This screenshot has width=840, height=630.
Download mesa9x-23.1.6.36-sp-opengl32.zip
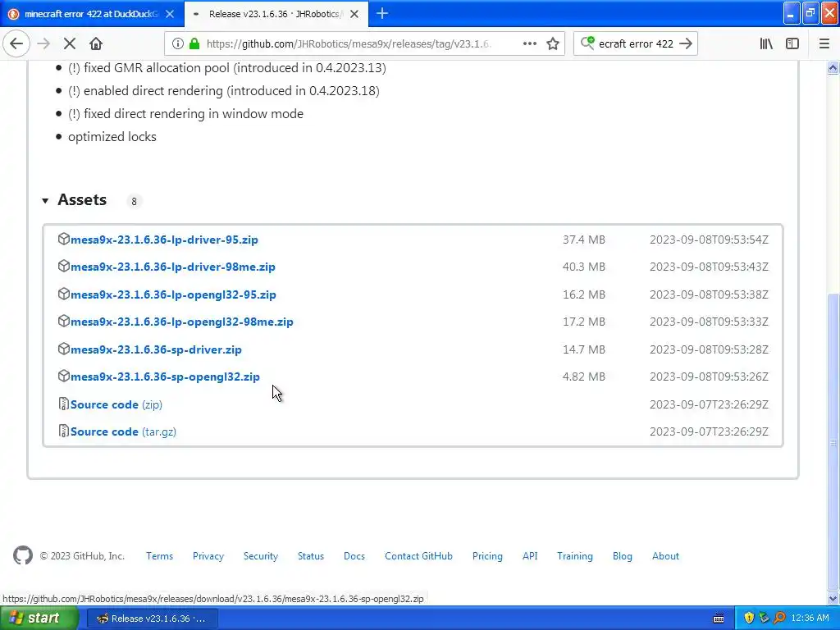(165, 377)
